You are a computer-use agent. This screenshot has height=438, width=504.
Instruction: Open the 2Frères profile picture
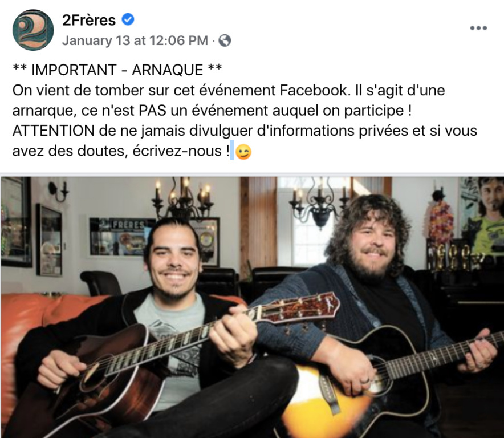(33, 30)
